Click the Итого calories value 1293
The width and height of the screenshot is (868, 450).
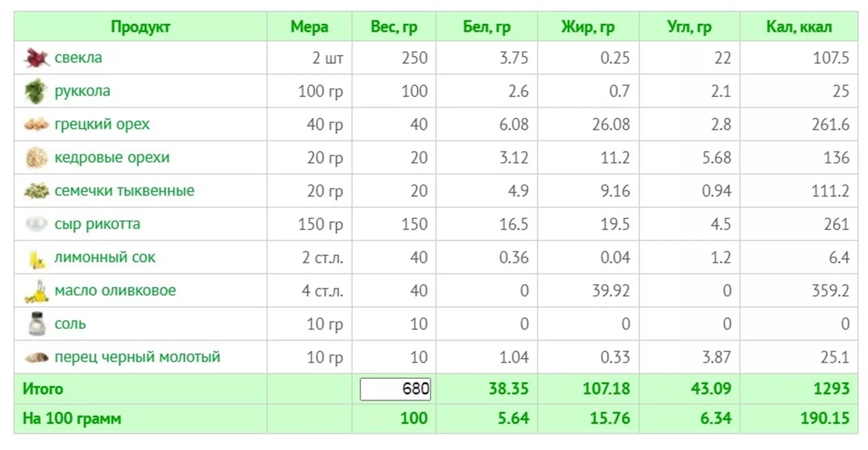pyautogui.click(x=831, y=389)
